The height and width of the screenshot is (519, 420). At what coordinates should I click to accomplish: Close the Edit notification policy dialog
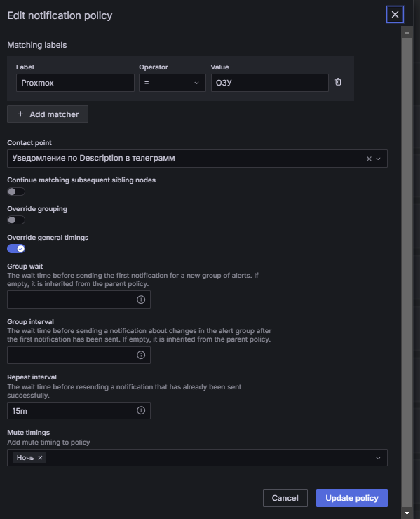[395, 15]
